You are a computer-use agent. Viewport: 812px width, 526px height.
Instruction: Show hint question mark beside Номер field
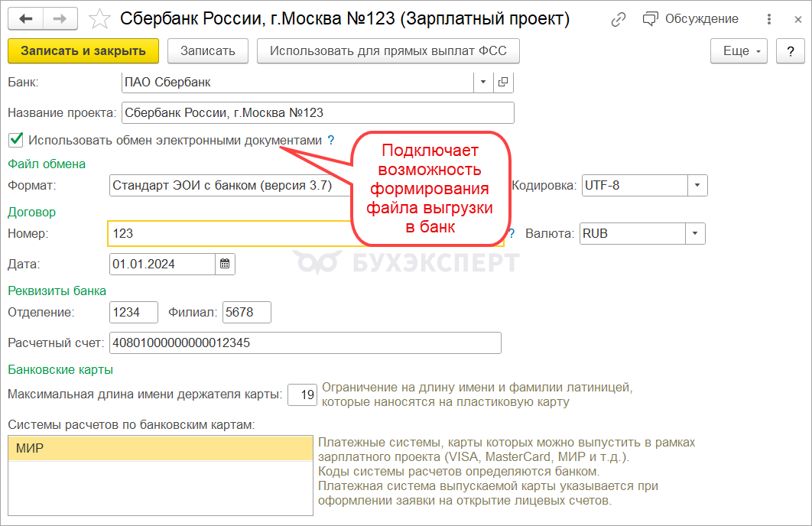(x=512, y=233)
